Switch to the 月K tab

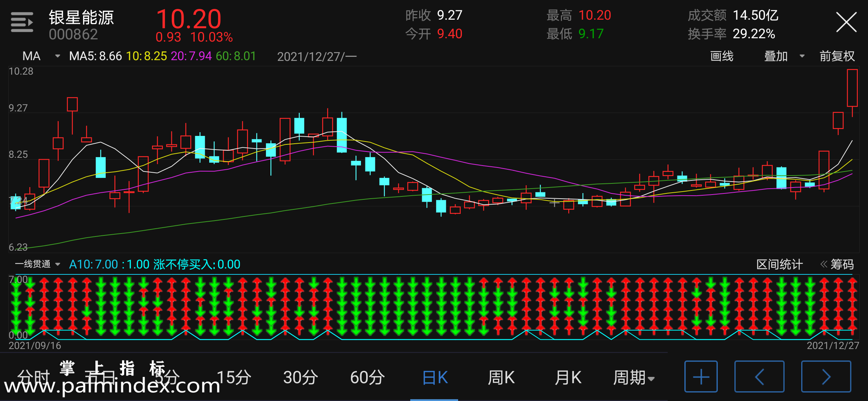[x=568, y=378]
